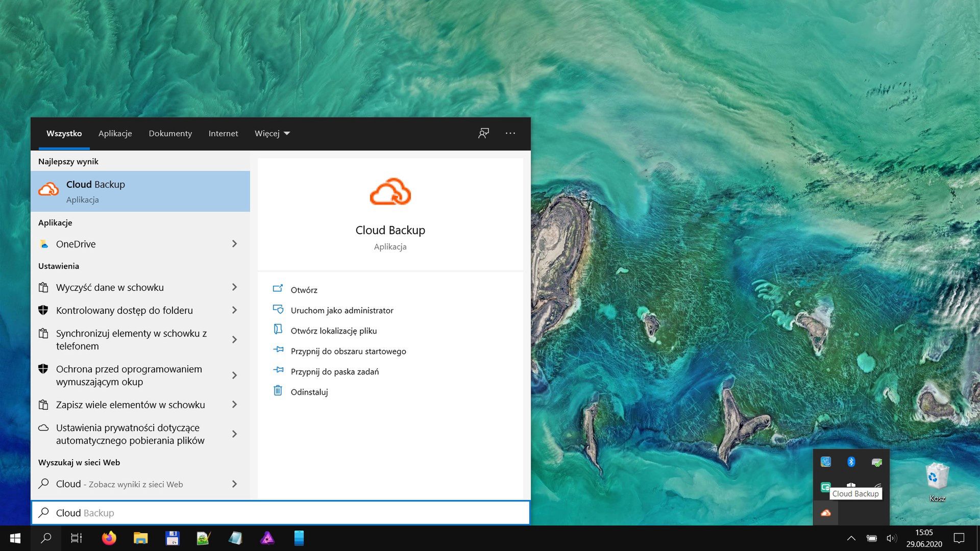The image size is (980, 551).
Task: Open the floppy disk app on taskbar
Action: pos(172,538)
